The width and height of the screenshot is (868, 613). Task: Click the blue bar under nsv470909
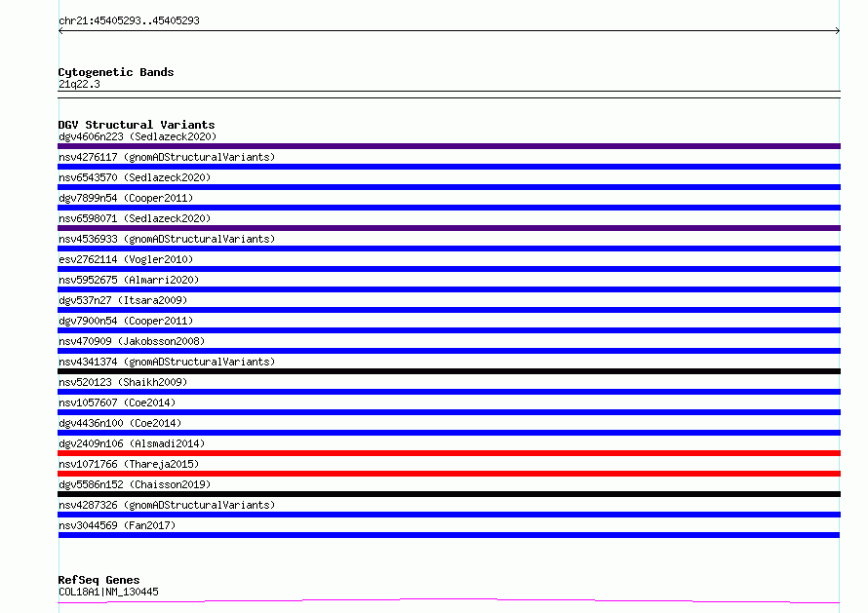tap(449, 351)
